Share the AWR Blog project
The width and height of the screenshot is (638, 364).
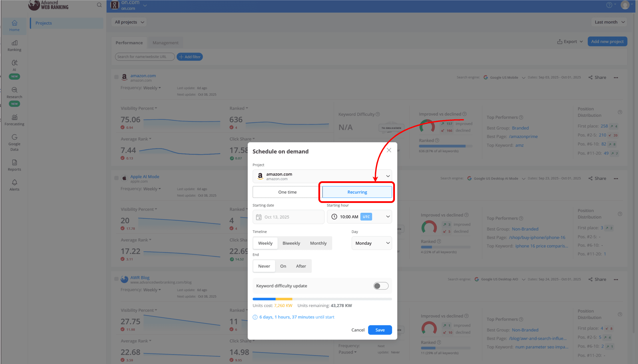597,279
